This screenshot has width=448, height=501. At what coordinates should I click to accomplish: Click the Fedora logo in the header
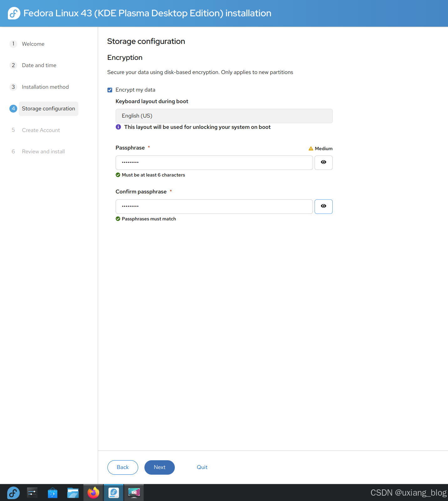tap(14, 13)
